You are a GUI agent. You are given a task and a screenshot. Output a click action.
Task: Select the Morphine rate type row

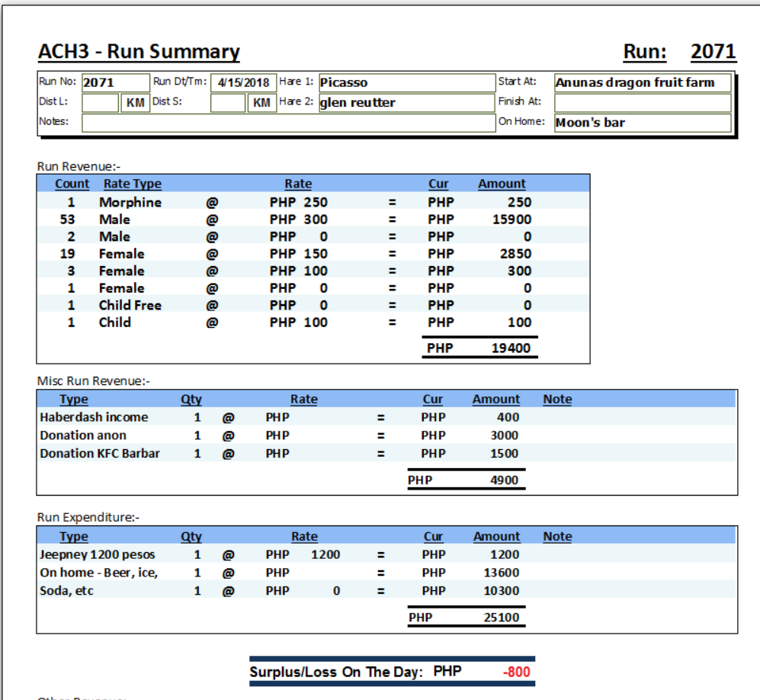coord(130,202)
